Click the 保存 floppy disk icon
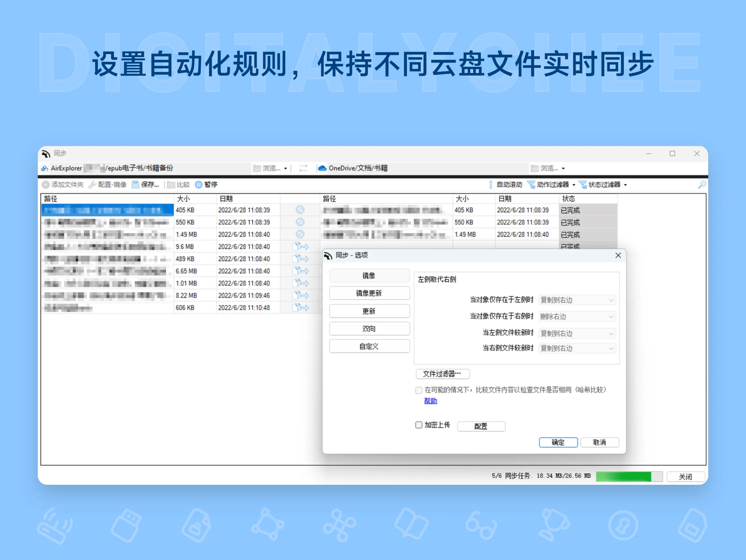The width and height of the screenshot is (746, 560). coord(136,184)
